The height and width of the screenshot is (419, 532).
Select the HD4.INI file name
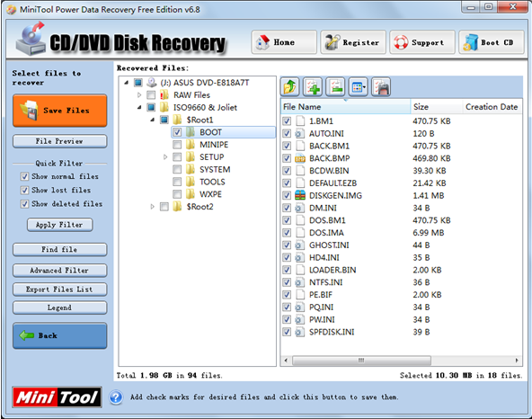(324, 258)
